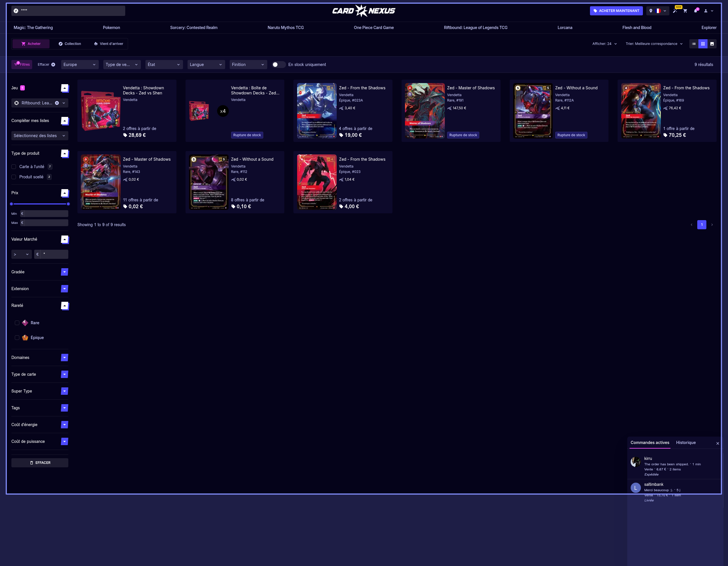Viewport: 728px width, 566px height.
Task: Open the Zed - Master of Shadows #191 card image
Action: click(425, 111)
